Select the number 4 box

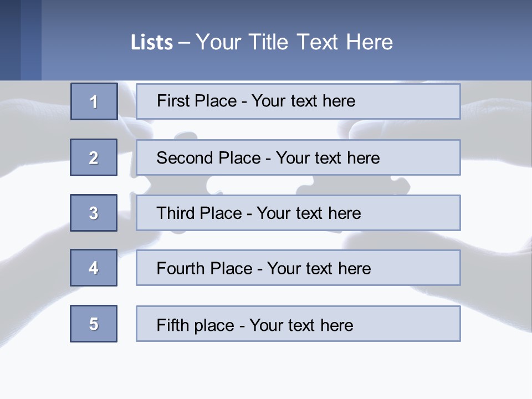point(94,268)
